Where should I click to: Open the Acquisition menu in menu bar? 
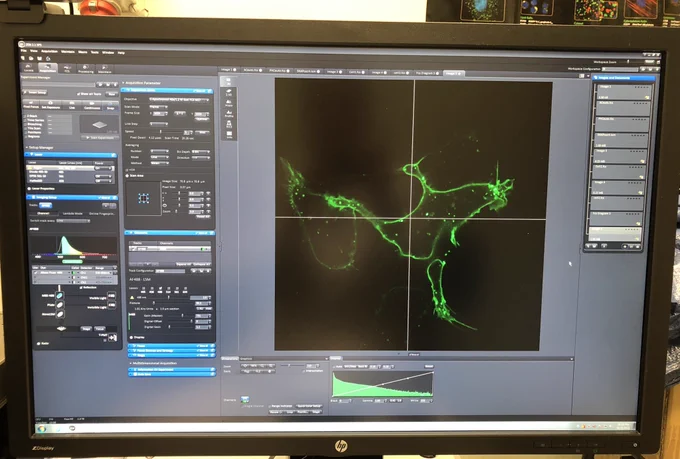(49, 51)
